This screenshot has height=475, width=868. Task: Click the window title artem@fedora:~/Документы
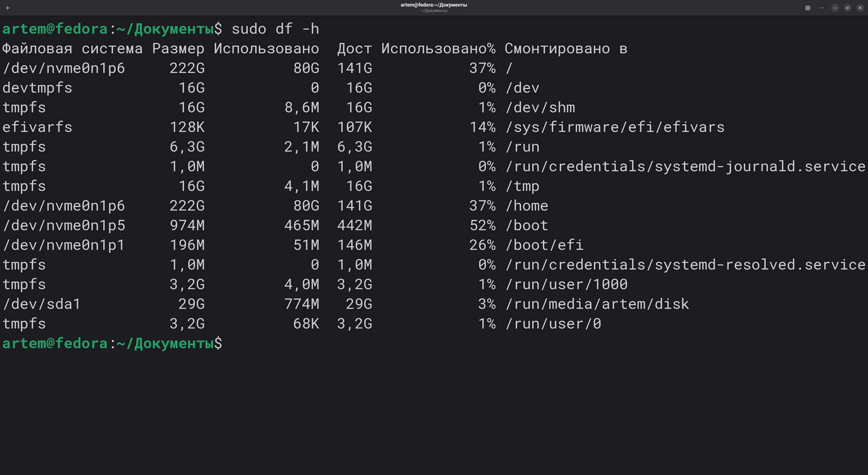[433, 5]
